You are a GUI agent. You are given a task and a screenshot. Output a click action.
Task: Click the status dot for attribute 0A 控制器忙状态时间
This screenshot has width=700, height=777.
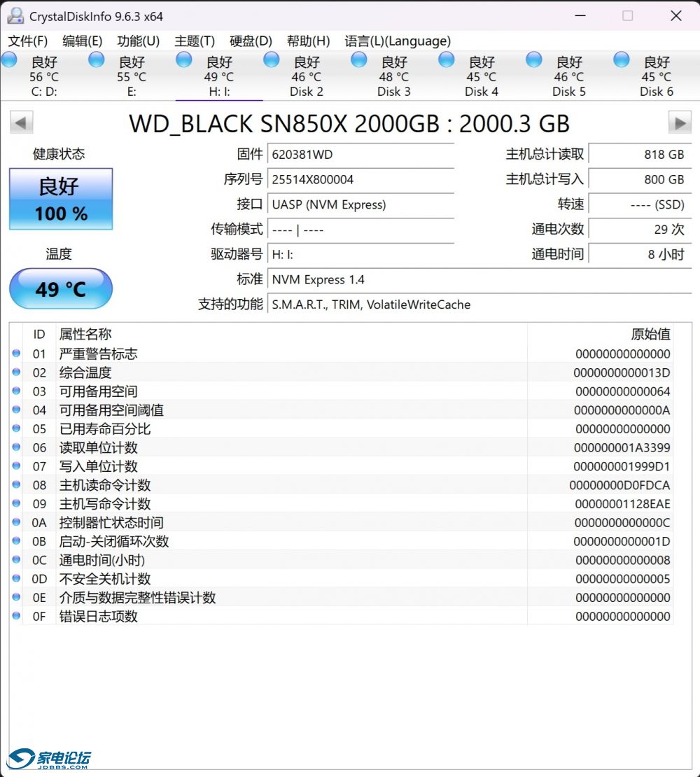(16, 521)
